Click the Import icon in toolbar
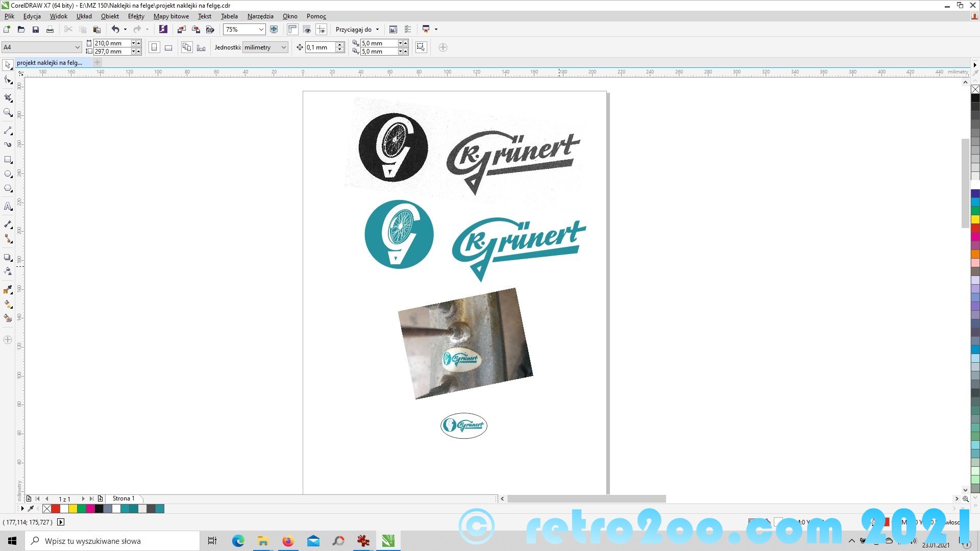 (181, 30)
